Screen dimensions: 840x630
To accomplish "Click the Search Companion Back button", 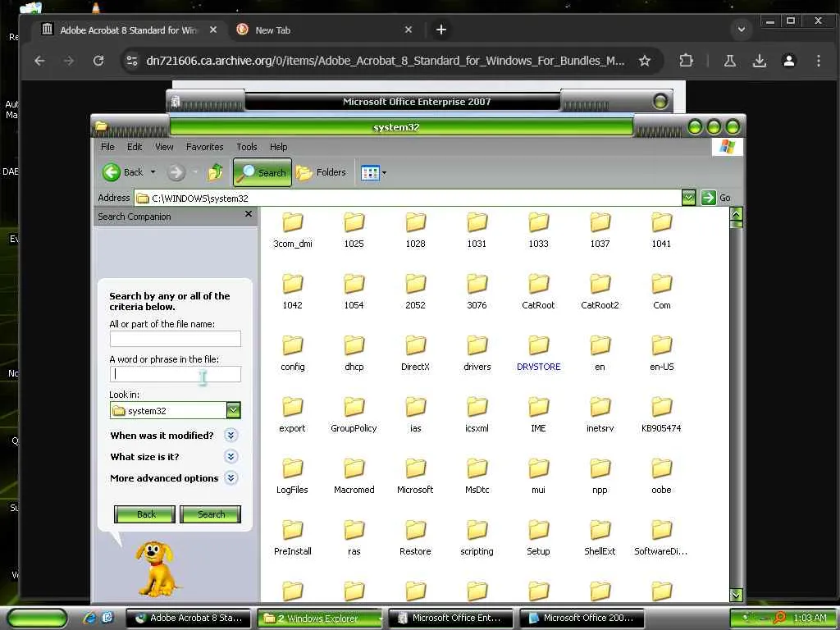I will (x=144, y=514).
